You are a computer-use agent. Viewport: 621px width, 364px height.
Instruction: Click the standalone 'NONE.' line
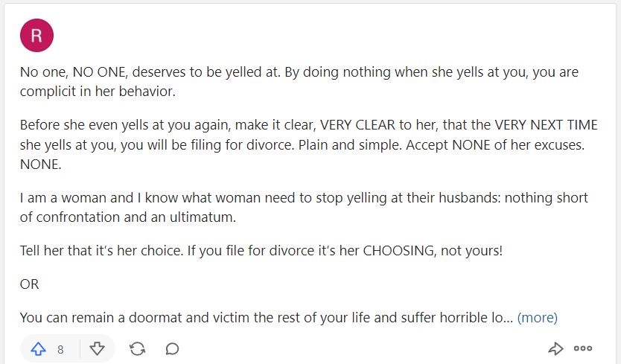point(41,165)
